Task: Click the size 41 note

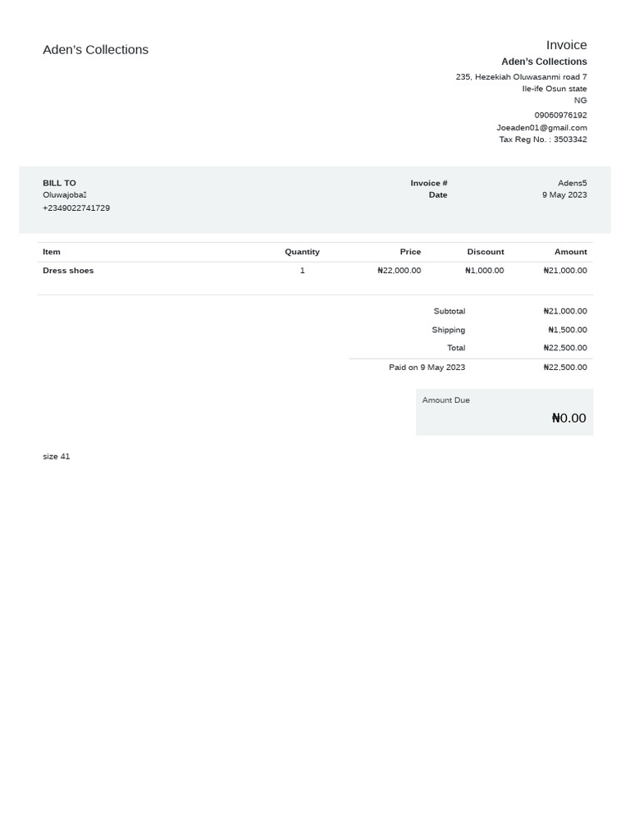Action: click(x=57, y=456)
